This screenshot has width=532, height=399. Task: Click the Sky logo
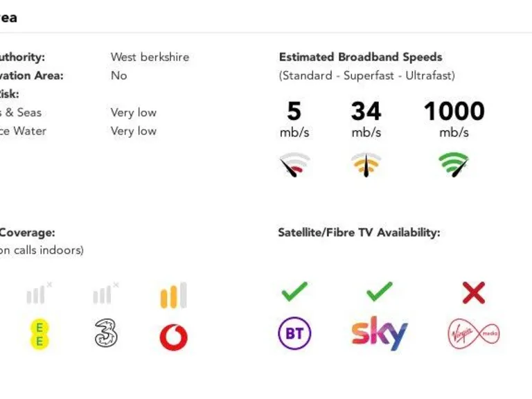tap(379, 334)
